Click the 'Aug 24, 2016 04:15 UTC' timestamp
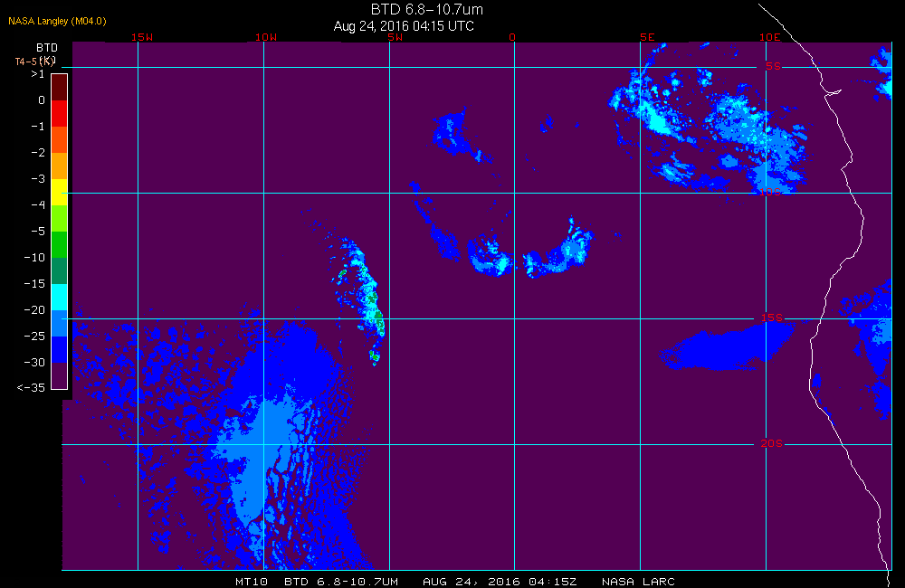905x588 pixels. 404,26
